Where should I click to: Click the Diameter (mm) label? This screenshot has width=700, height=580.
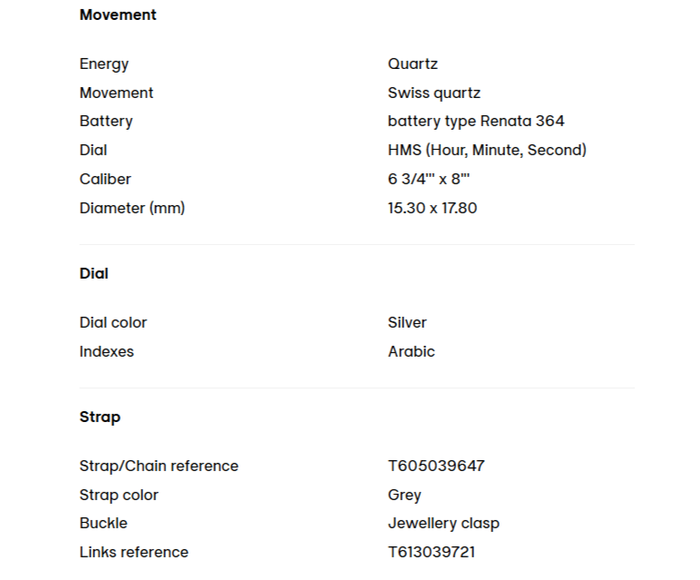132,208
